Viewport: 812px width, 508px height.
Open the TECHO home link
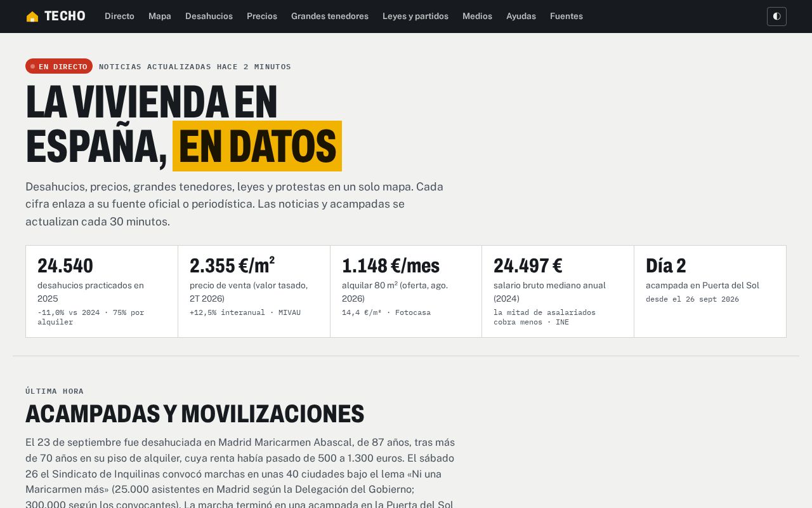point(56,17)
